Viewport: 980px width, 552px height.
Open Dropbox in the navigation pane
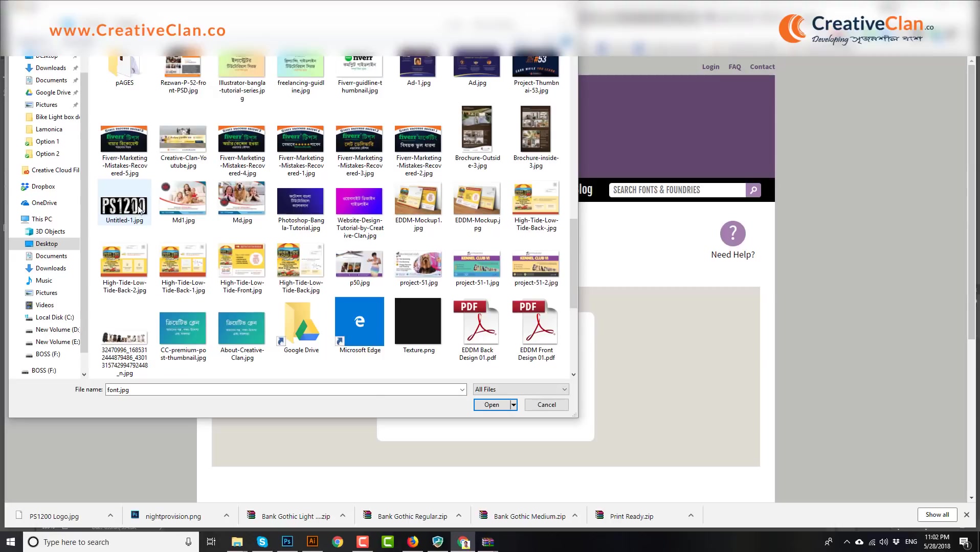43,187
